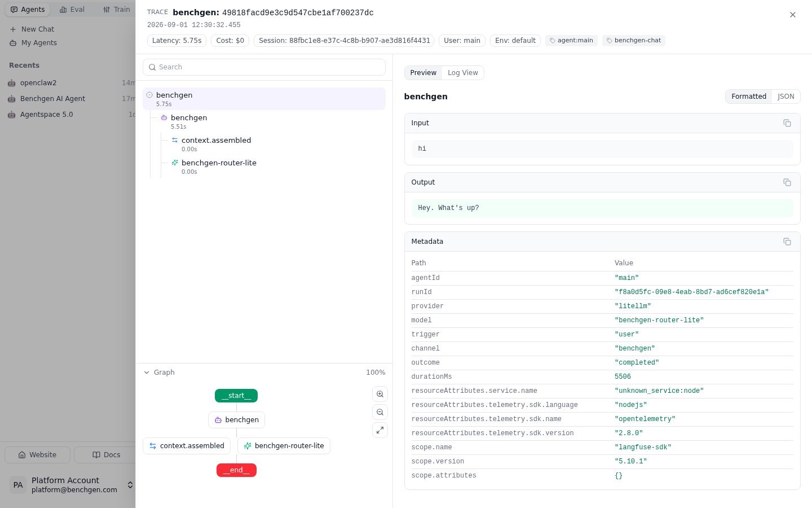Click the input text hi
This screenshot has height=508, width=812.
422,149
